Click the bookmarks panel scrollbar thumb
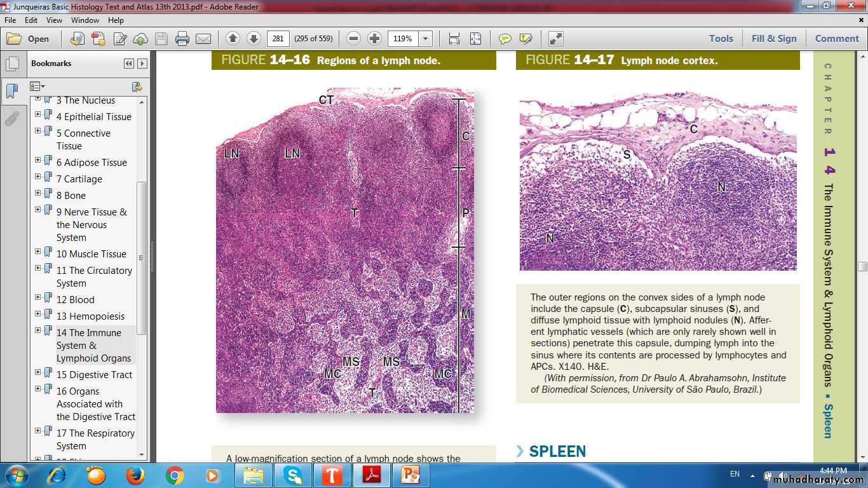 click(142, 257)
